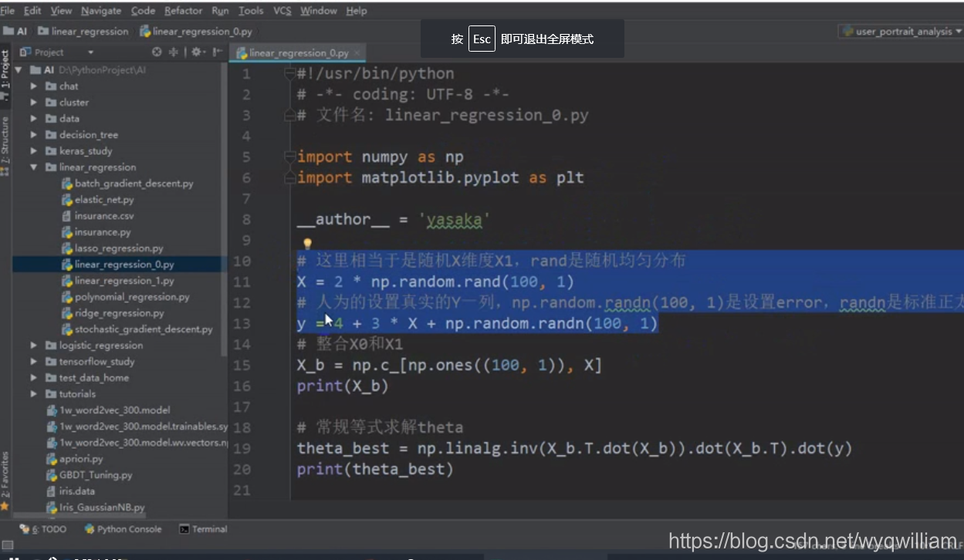Click the collapse all icon in Project panel

coord(173,52)
